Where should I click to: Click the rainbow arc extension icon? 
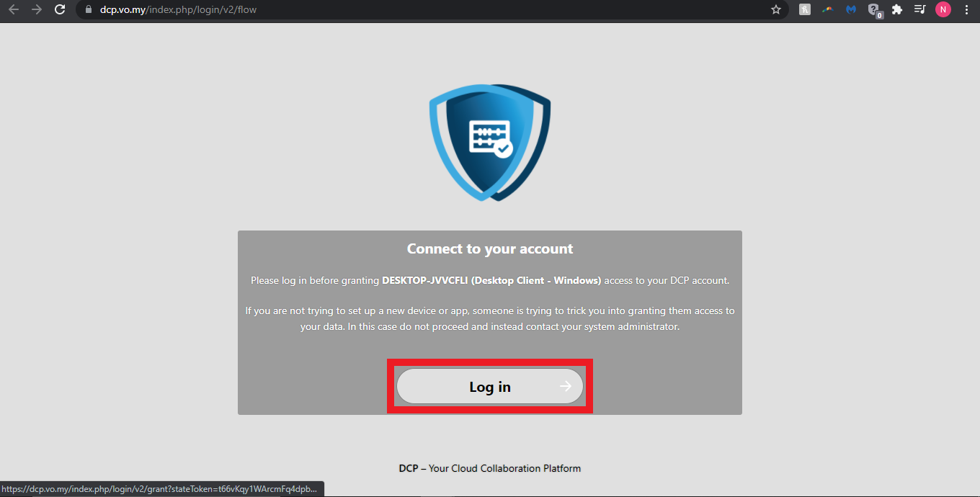[x=828, y=9]
